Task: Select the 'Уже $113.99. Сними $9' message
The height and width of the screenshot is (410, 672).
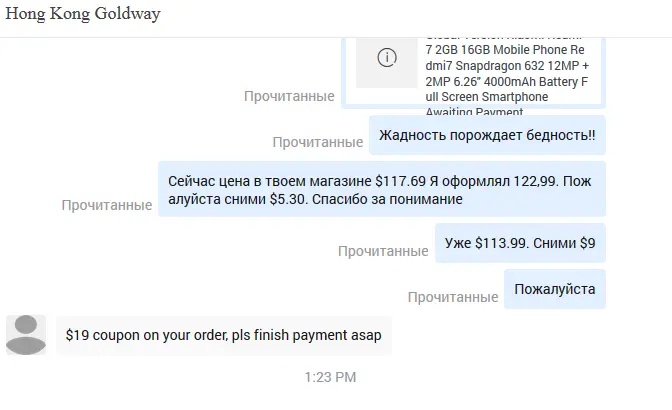Action: point(520,243)
